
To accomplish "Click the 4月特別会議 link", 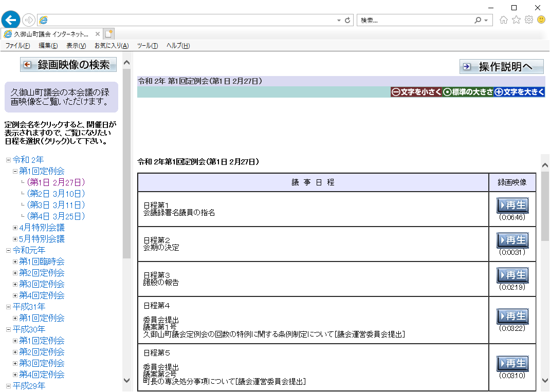I will (42, 228).
